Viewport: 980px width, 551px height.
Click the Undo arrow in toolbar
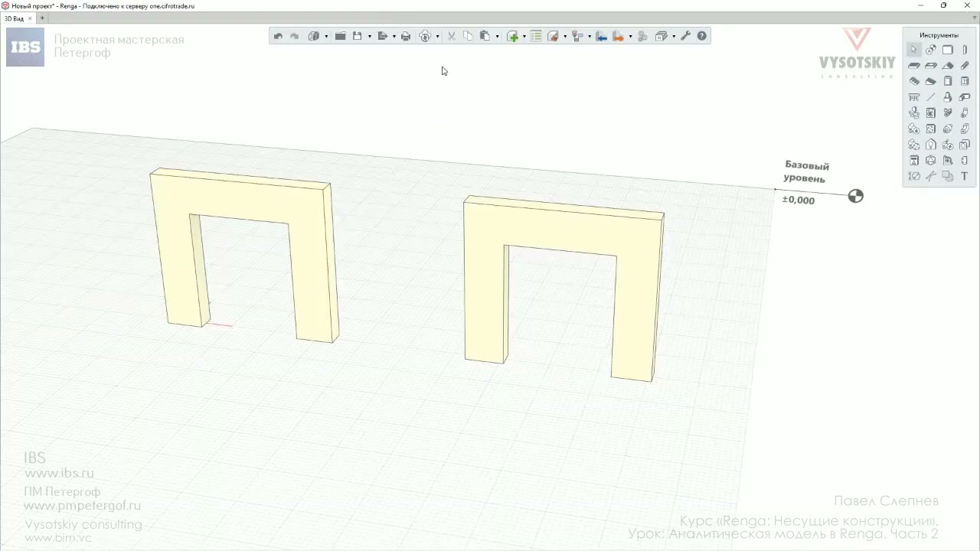[x=278, y=36]
